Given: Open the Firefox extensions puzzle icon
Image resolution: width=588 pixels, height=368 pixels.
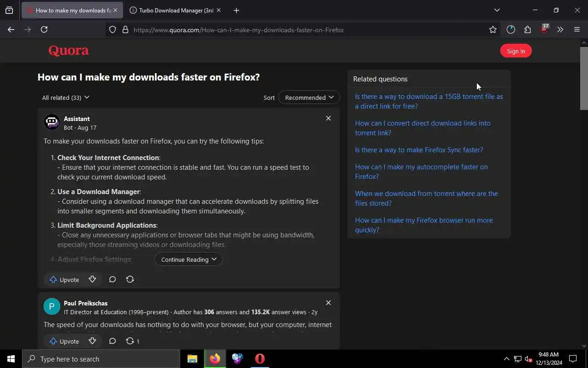Looking at the screenshot, I should 527,30.
